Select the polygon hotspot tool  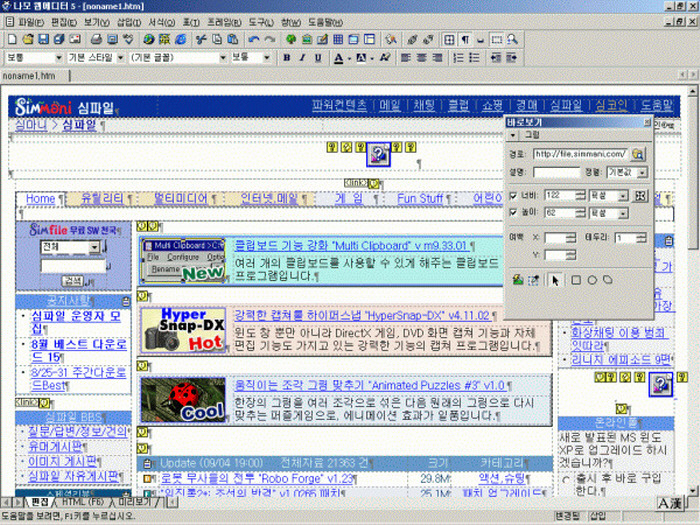(608, 280)
